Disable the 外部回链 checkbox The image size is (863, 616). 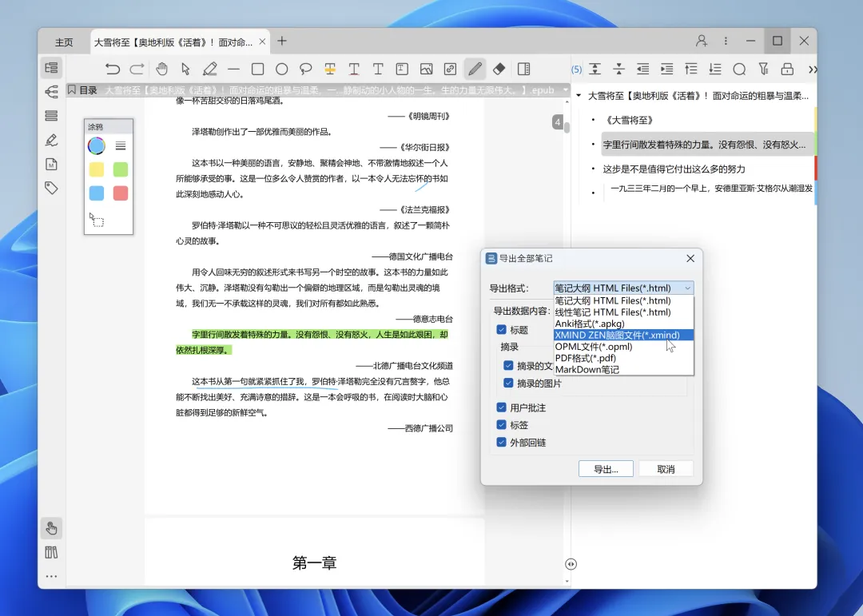point(501,442)
